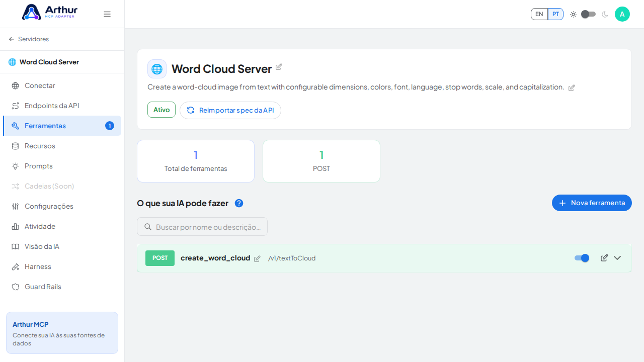Click the POST method badge
This screenshot has height=362, width=644.
(160, 258)
